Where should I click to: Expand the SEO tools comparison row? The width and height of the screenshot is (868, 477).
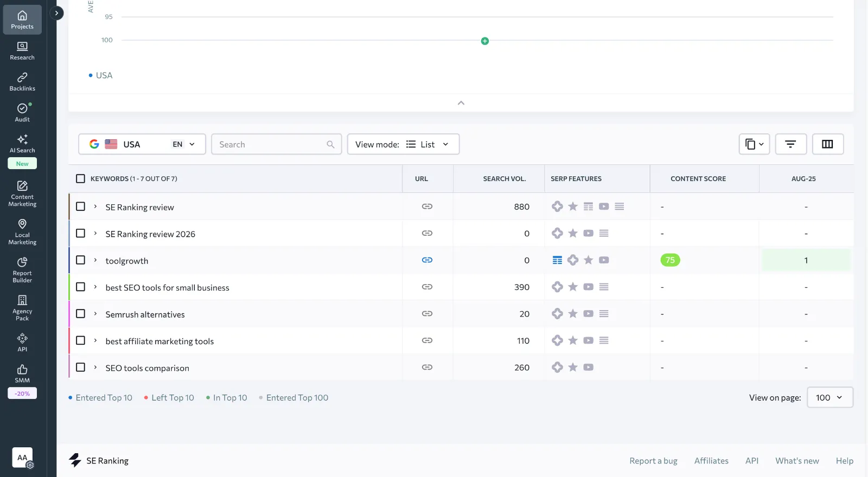[95, 368]
